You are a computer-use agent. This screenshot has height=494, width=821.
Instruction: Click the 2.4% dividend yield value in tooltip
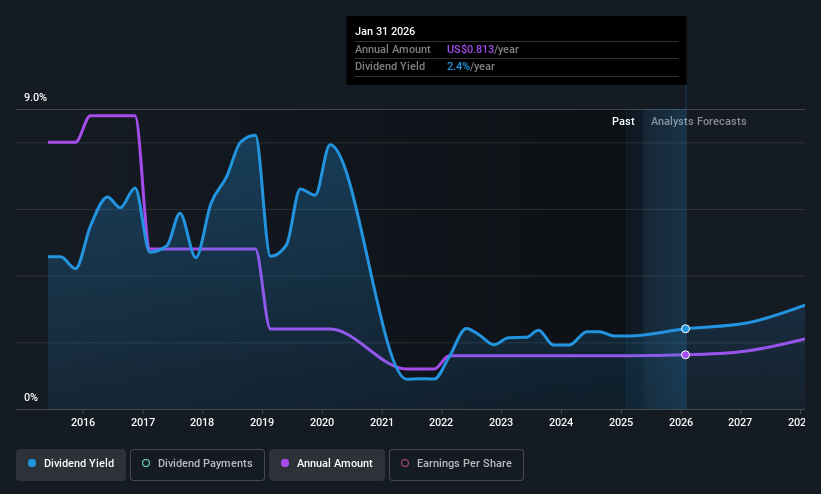[x=458, y=67]
